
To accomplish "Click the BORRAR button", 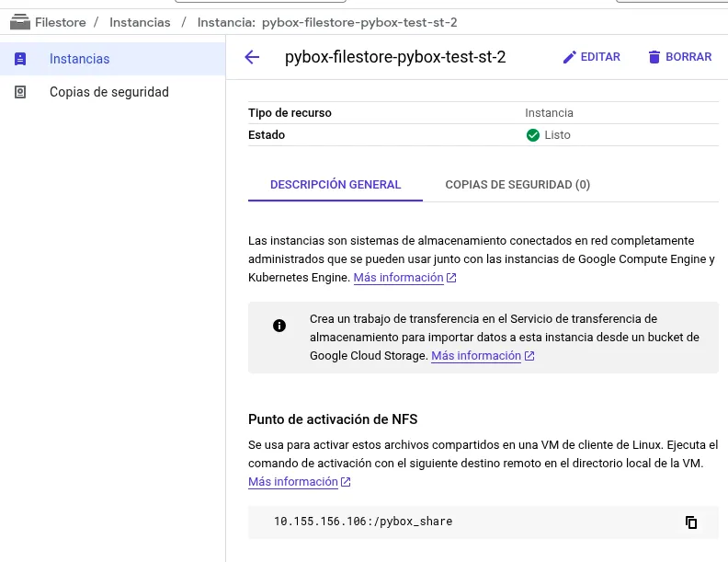I will pos(680,57).
